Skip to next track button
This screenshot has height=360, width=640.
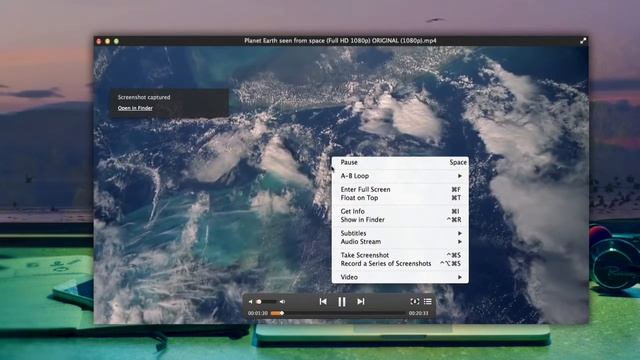coord(361,302)
